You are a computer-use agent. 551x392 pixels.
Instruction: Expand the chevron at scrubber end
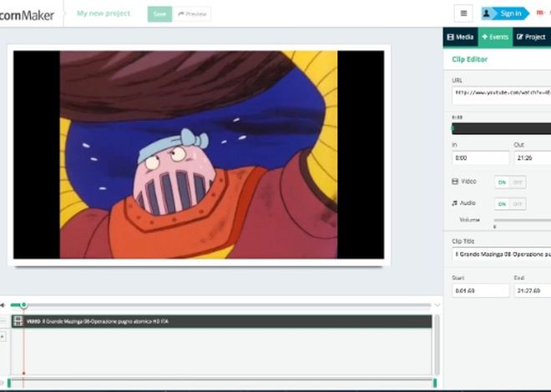(x=437, y=305)
